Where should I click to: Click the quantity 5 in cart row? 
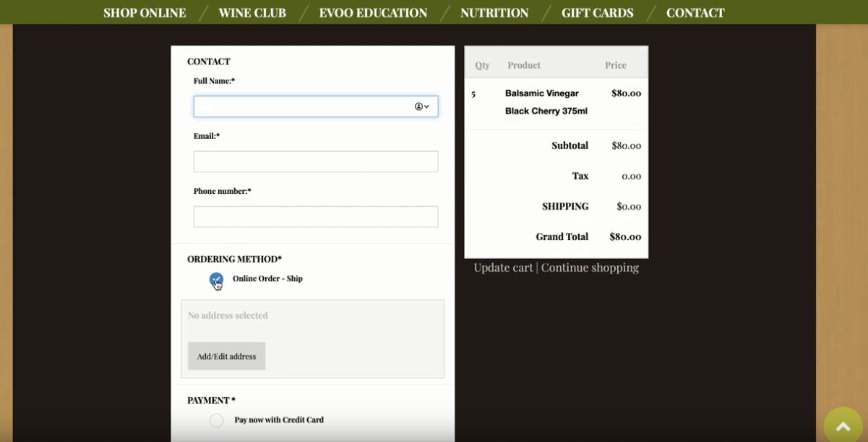point(473,93)
